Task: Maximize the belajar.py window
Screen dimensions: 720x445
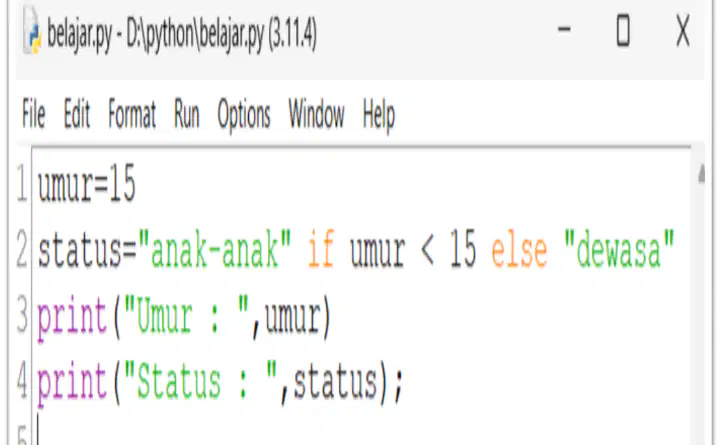Action: click(623, 30)
